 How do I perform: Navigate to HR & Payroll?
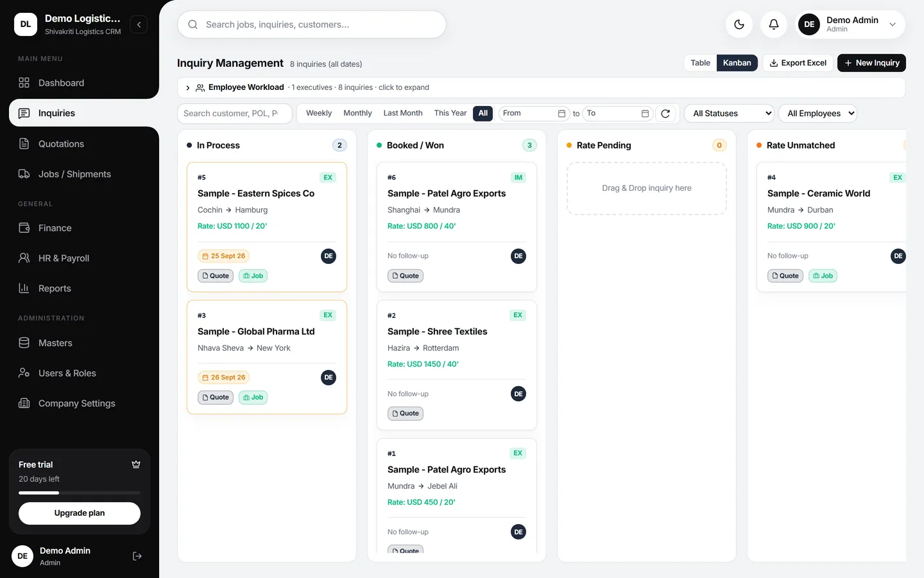click(80, 258)
